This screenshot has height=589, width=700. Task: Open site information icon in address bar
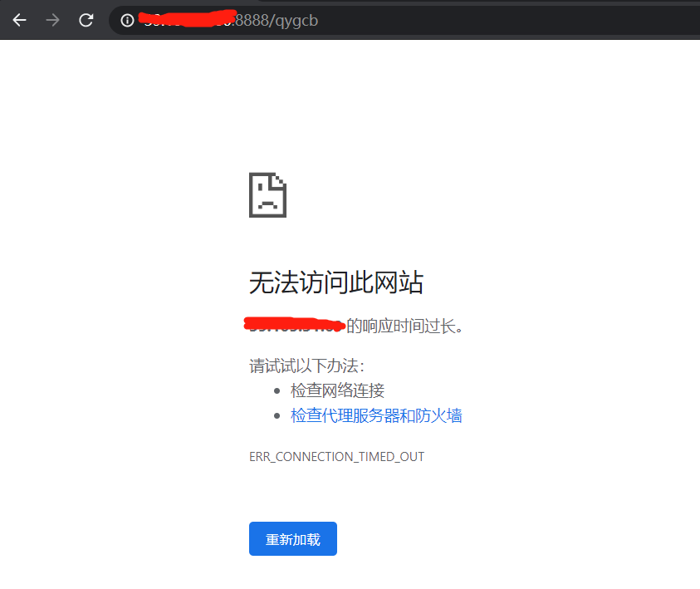(x=127, y=21)
